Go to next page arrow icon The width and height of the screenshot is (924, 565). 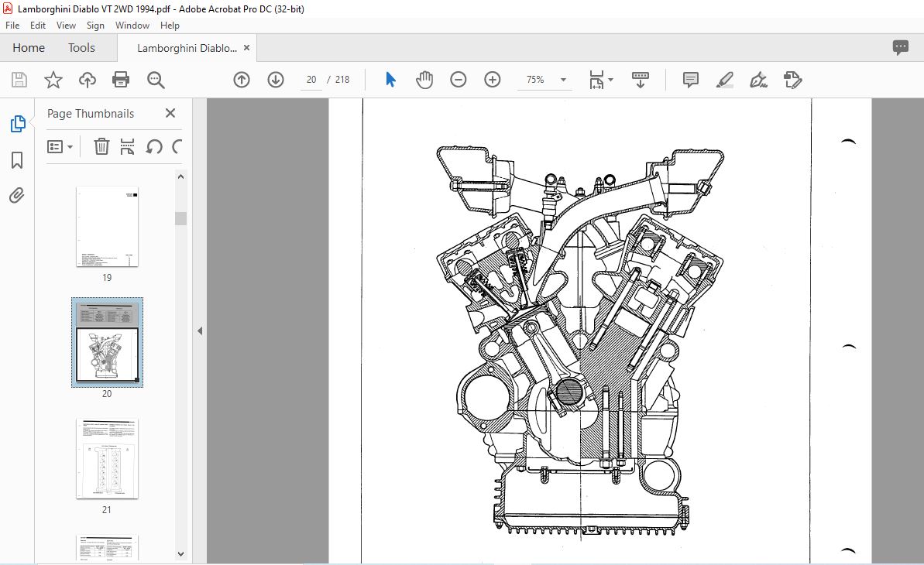(x=276, y=80)
